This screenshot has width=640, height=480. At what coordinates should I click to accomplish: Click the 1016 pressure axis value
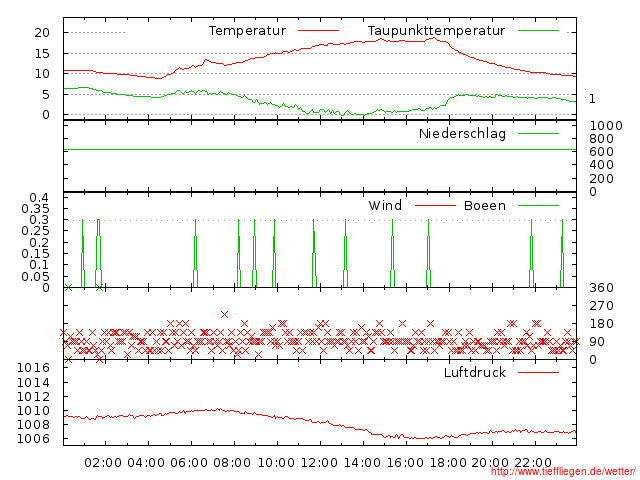click(x=33, y=368)
